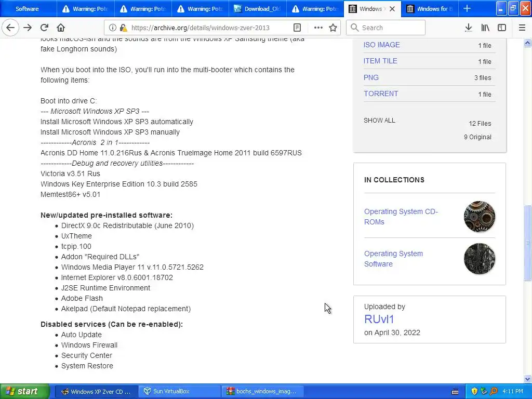The height and width of the screenshot is (399, 532).
Task: Click 'IN COLLECTIONS' heading
Action: 394,180
